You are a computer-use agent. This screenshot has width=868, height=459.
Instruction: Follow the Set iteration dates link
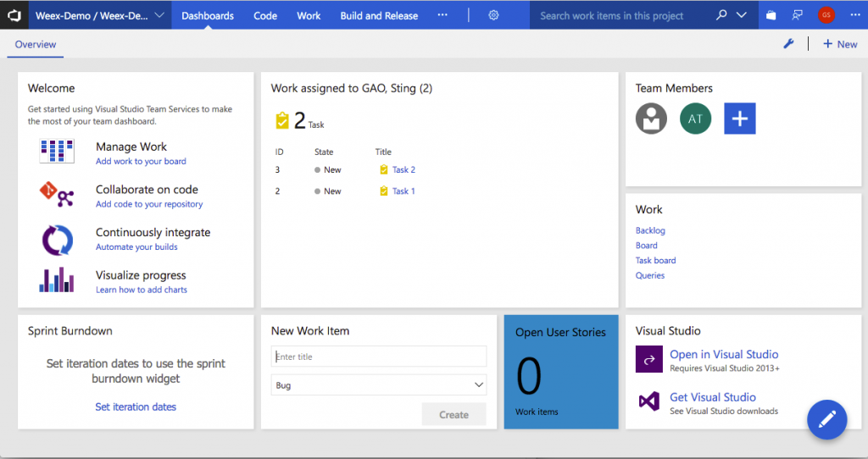pos(136,406)
